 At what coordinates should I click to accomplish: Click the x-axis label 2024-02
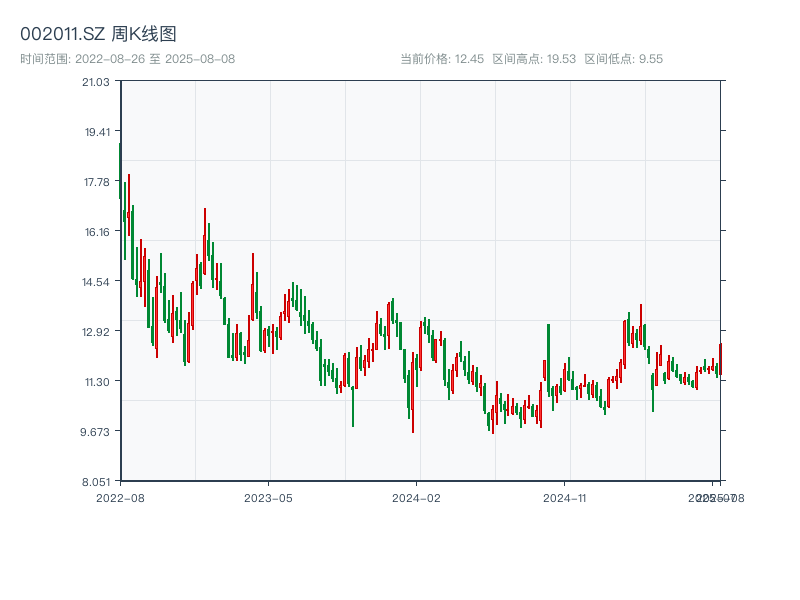[416, 498]
